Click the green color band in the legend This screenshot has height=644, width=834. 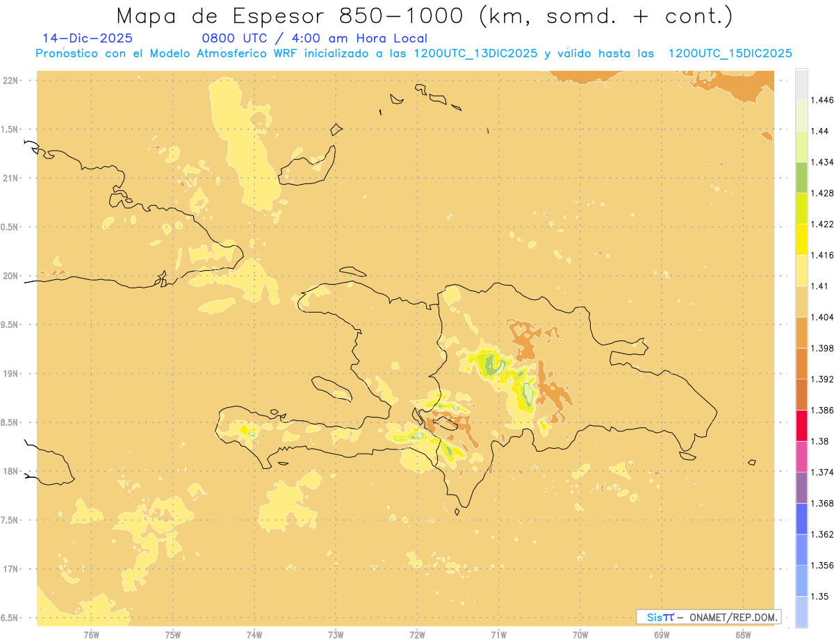(801, 177)
